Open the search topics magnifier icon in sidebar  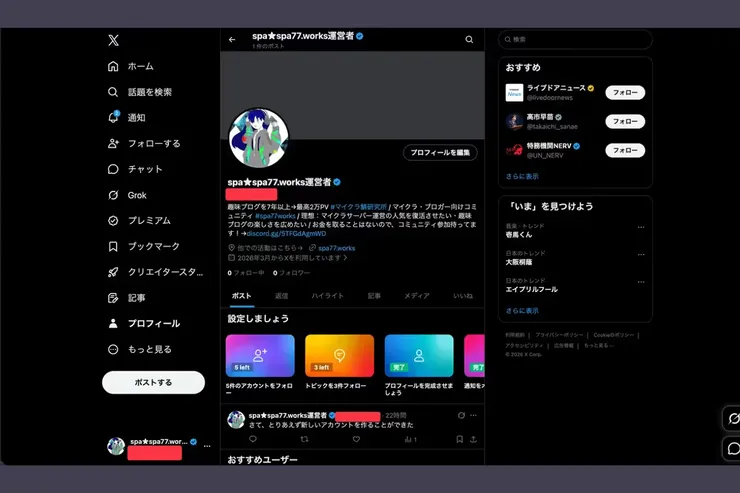click(x=113, y=92)
